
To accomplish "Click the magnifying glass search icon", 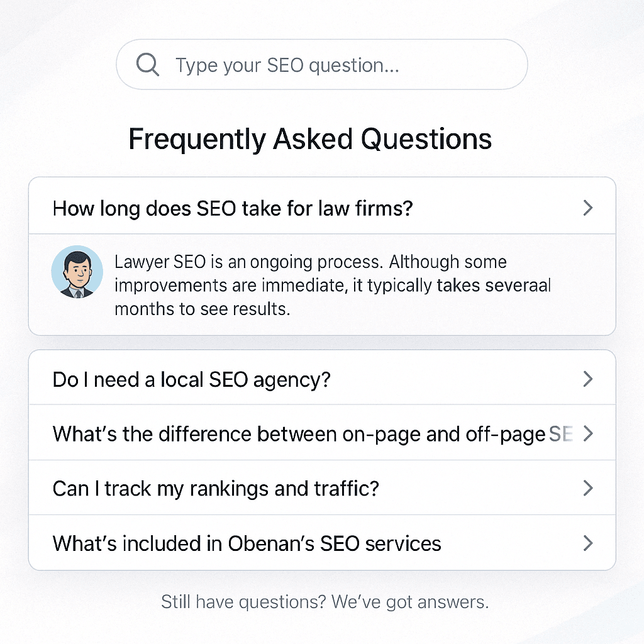I will click(x=147, y=65).
